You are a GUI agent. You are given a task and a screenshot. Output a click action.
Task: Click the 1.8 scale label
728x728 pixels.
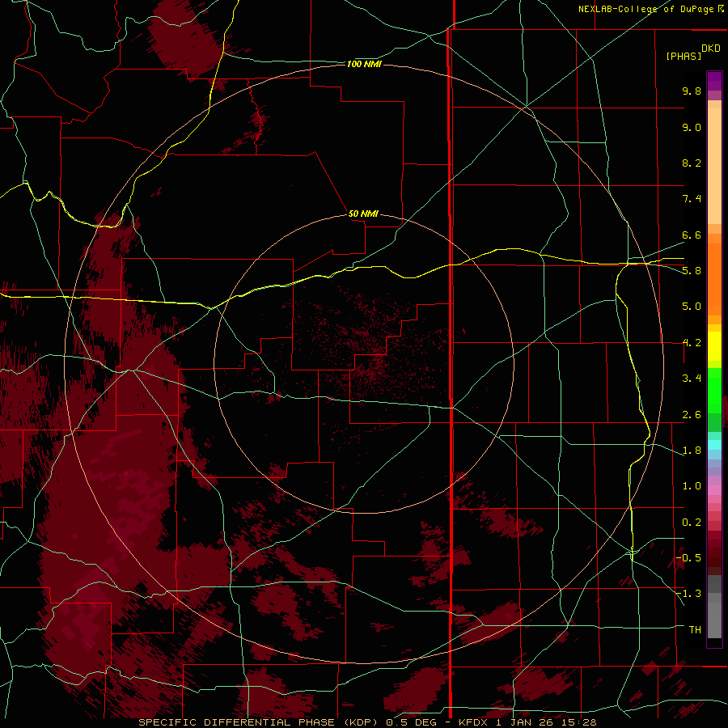(x=692, y=451)
